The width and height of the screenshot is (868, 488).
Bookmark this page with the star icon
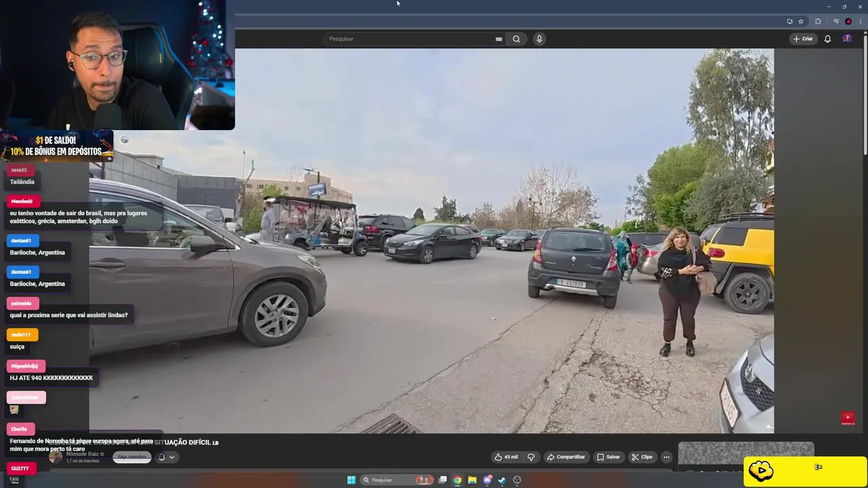click(x=801, y=21)
